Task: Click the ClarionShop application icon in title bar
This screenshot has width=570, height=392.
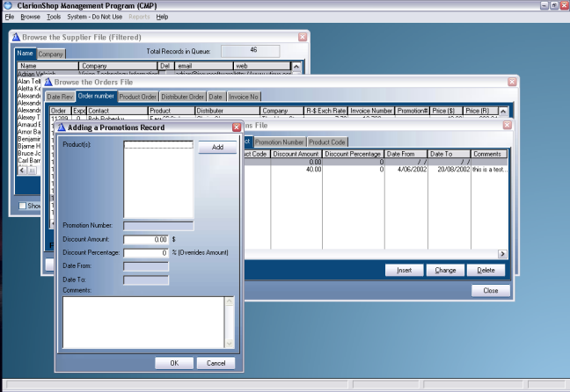Action: [x=8, y=5]
